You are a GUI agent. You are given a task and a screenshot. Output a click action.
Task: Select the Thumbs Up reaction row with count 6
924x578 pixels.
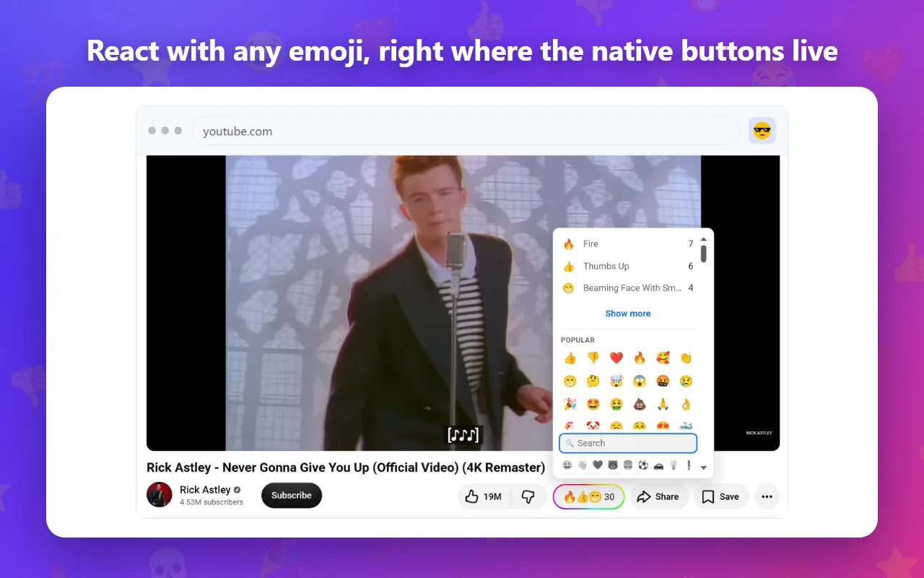pyautogui.click(x=627, y=266)
